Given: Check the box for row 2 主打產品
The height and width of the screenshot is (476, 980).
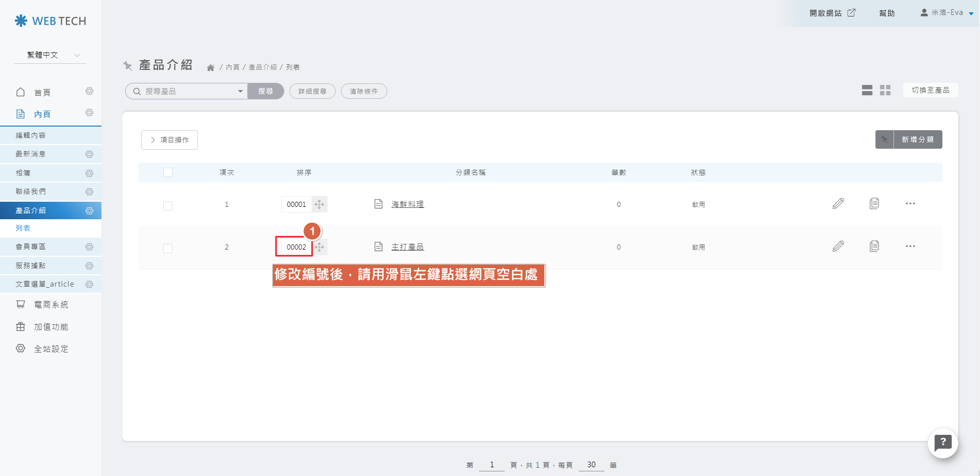Looking at the screenshot, I should tap(168, 249).
